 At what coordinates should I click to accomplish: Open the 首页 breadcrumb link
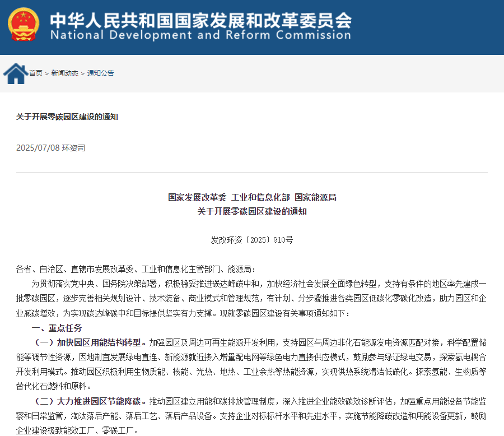coord(36,73)
